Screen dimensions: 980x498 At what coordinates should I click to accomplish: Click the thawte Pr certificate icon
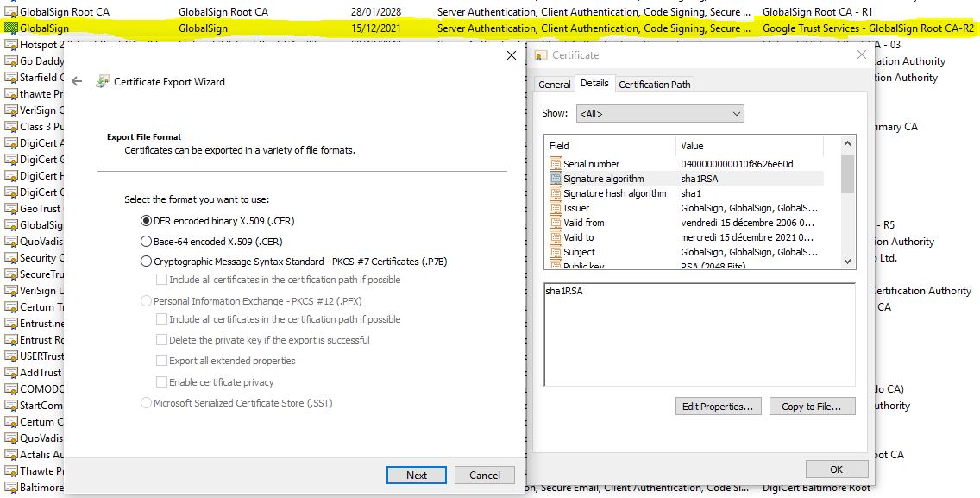tap(10, 94)
